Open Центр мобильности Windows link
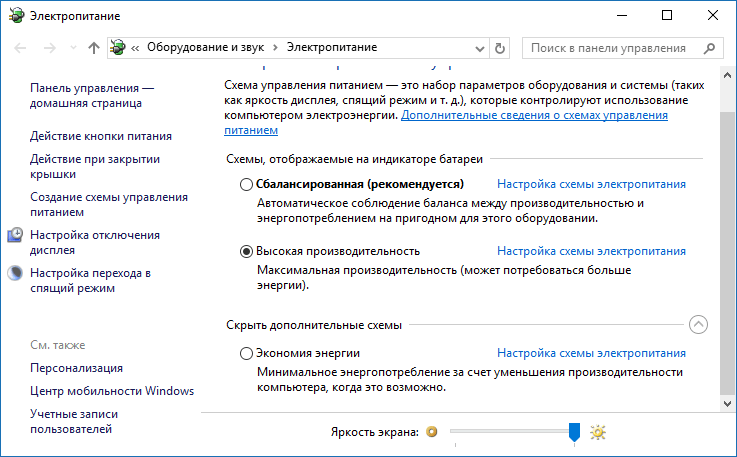Viewport: 737px width, 457px height. [x=112, y=391]
